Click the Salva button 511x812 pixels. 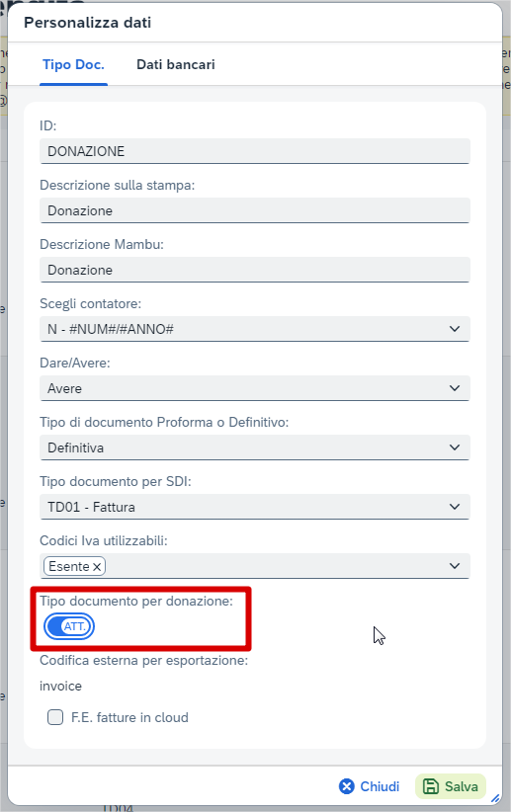point(451,786)
